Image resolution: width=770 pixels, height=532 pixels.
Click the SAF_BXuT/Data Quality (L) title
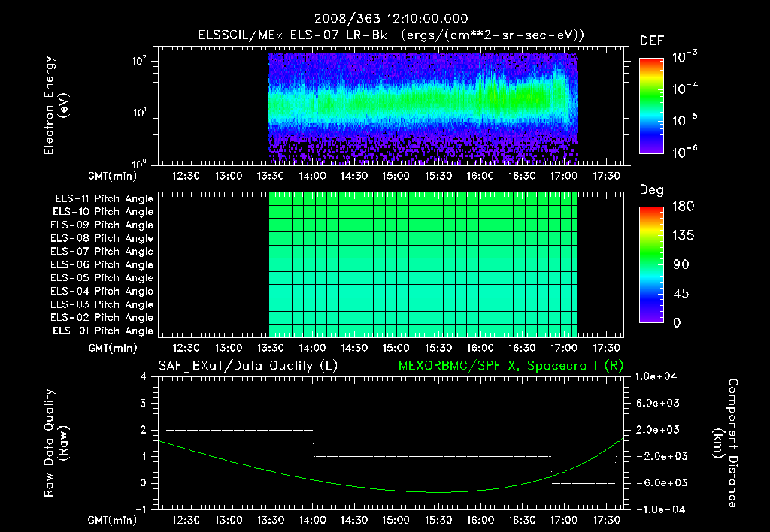click(248, 366)
